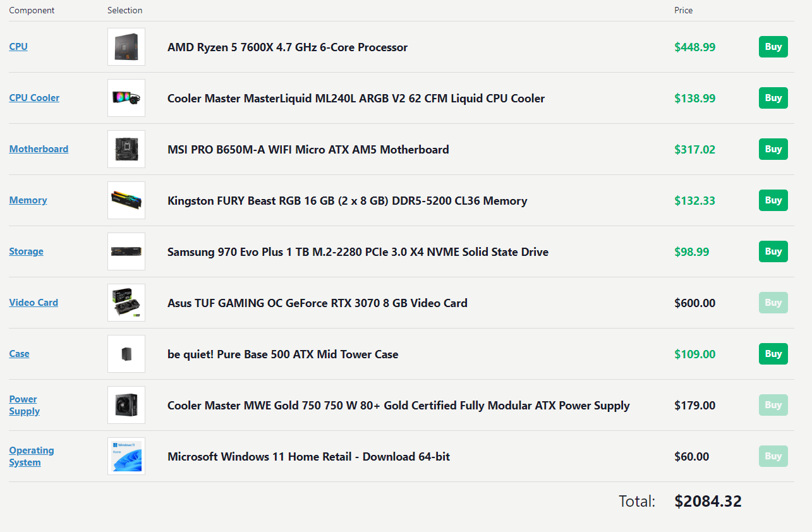Screen dimensions: 812x532
Task: Select the $138.99 CPU cooler price
Action: [695, 99]
